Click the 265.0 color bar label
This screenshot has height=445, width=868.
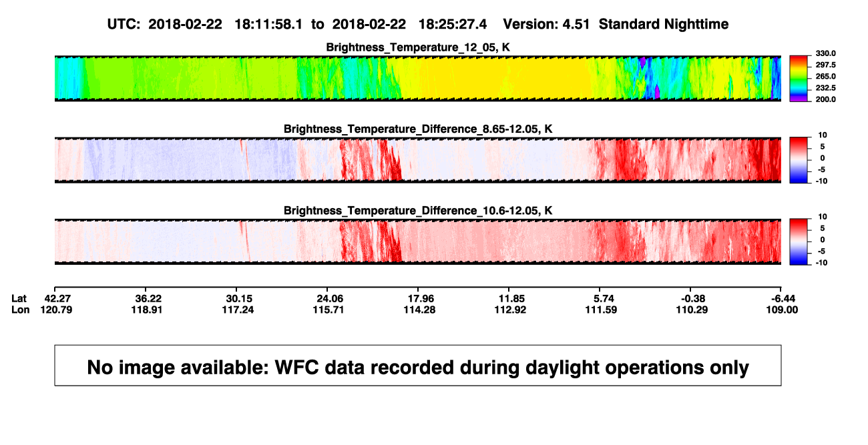pos(825,77)
